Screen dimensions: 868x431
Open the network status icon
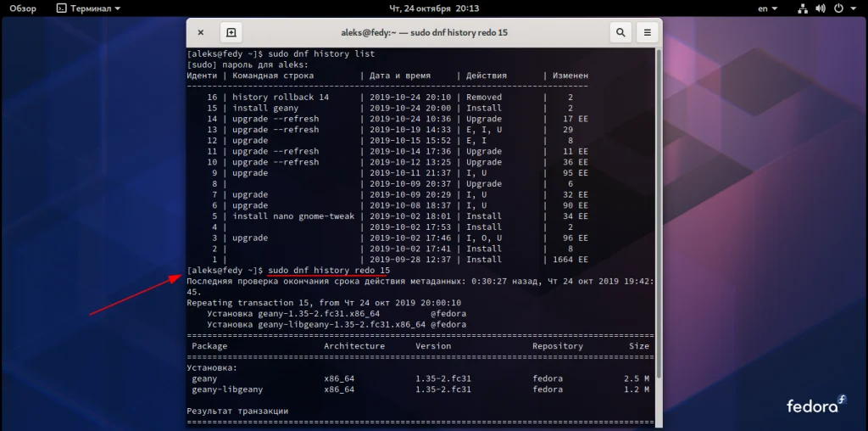click(803, 8)
